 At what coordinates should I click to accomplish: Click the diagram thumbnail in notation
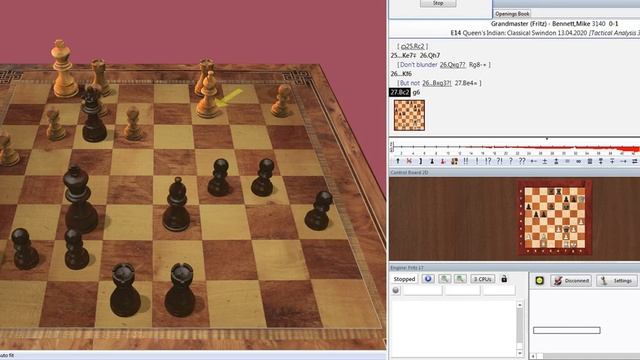[x=409, y=116]
